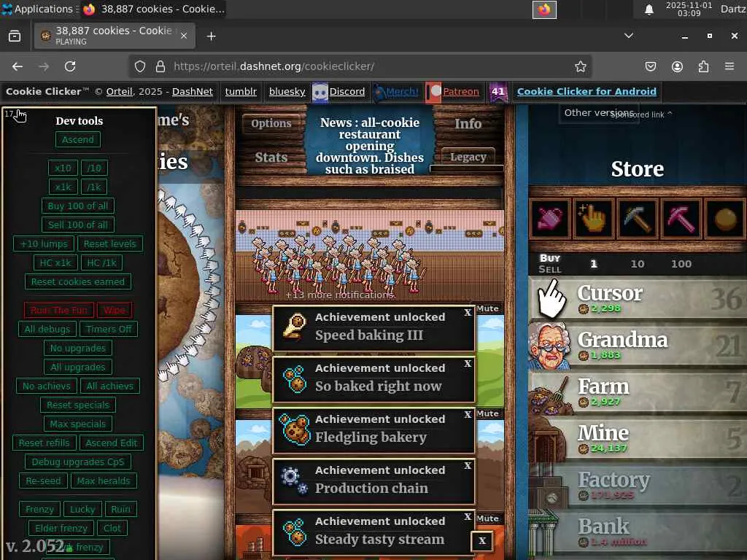Open the Legacy menu
Image resolution: width=747 pixels, height=560 pixels.
tap(468, 157)
